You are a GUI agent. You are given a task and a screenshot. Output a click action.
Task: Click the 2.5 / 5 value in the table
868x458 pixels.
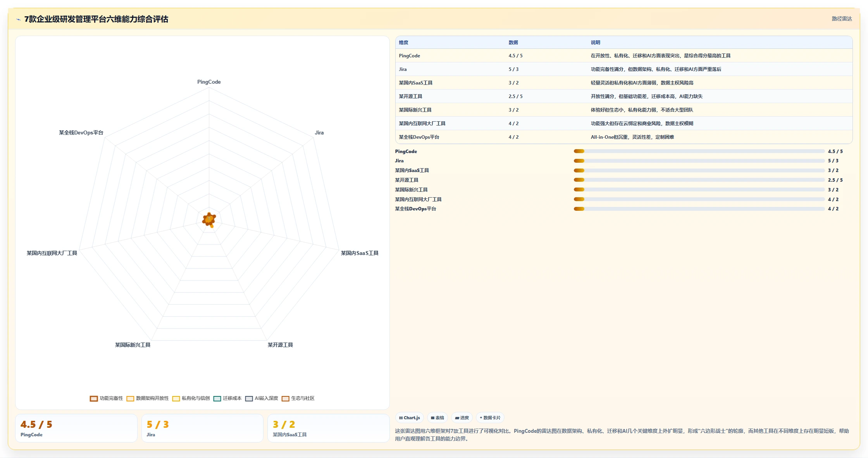516,96
